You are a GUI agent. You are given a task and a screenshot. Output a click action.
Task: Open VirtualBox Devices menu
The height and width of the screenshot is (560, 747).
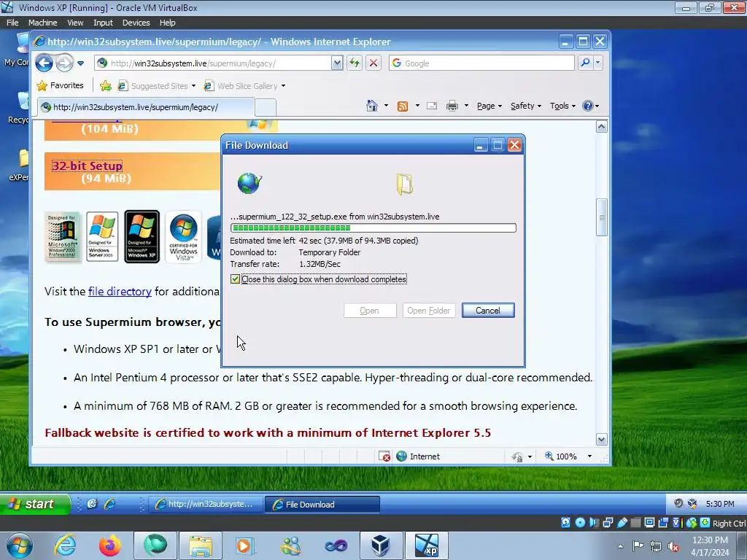coord(136,23)
